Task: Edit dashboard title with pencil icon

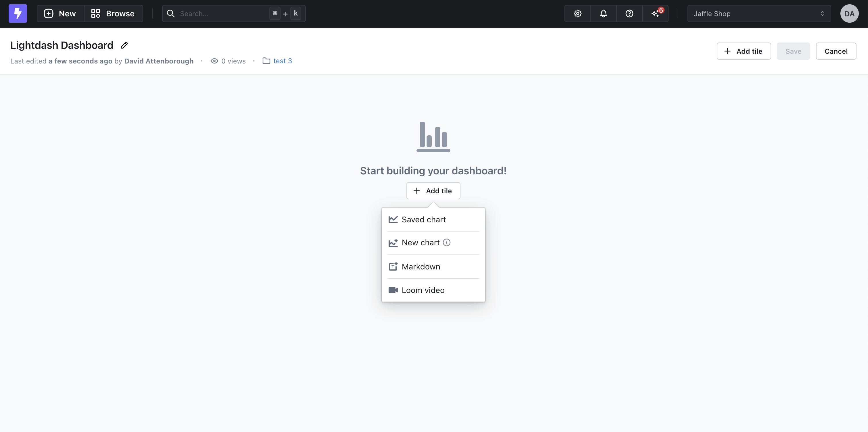Action: pyautogui.click(x=124, y=45)
